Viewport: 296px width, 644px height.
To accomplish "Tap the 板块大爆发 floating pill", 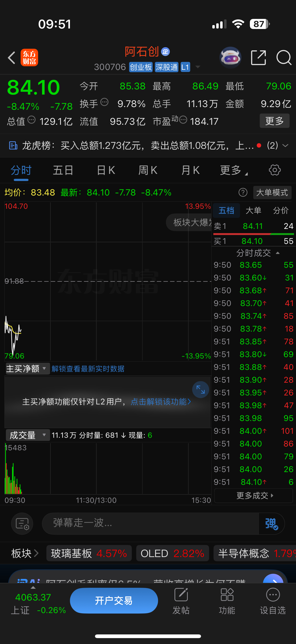I will [189, 222].
